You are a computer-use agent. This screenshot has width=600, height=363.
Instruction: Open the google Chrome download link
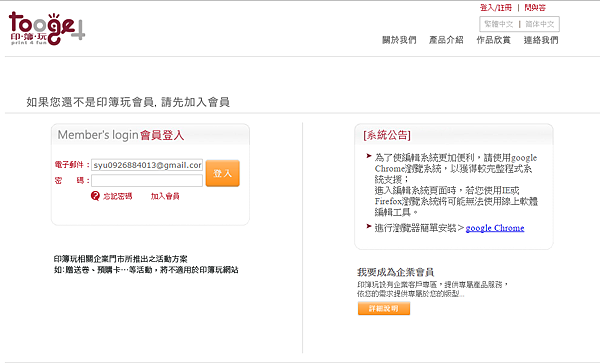(495, 228)
